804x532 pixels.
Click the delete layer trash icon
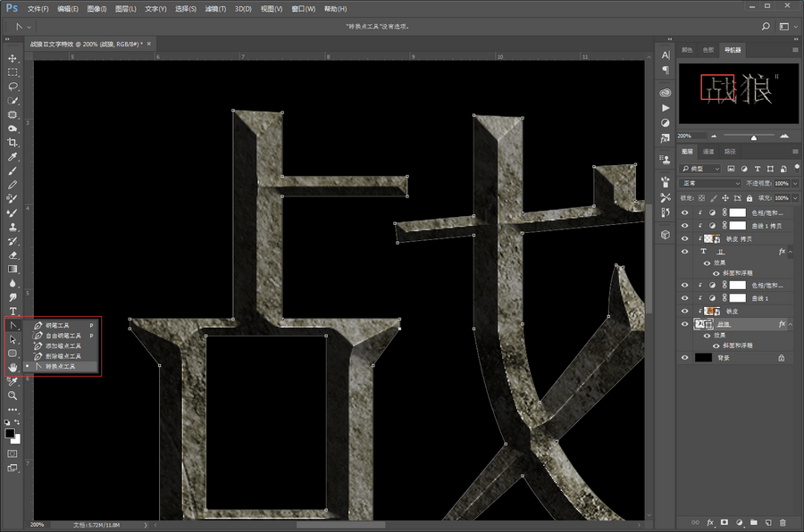click(x=783, y=521)
